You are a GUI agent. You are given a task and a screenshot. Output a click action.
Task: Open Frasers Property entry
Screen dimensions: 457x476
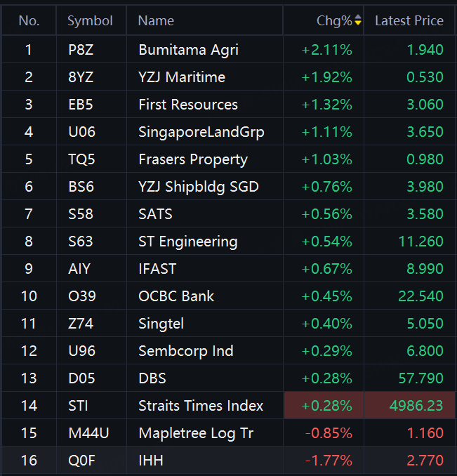pos(193,159)
